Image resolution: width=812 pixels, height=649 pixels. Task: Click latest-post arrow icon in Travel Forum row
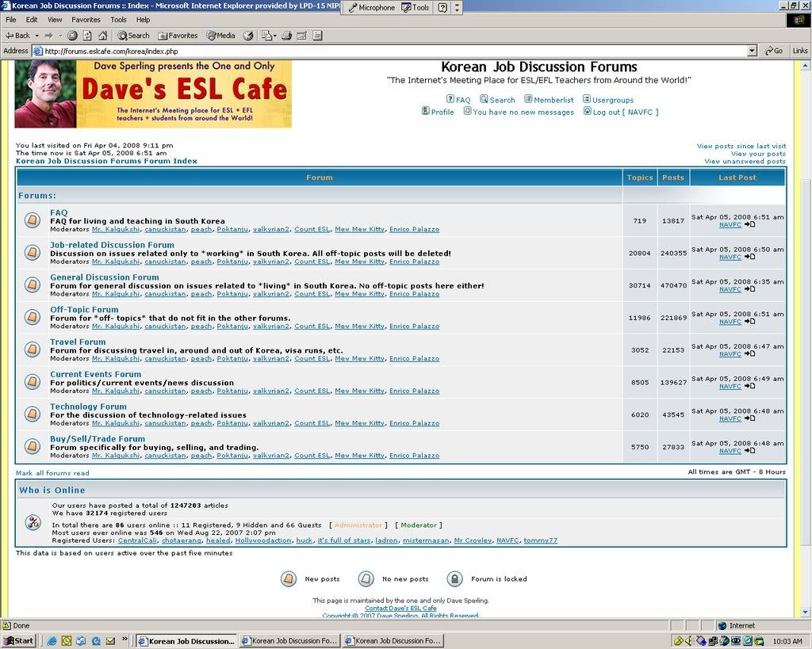pyautogui.click(x=750, y=354)
